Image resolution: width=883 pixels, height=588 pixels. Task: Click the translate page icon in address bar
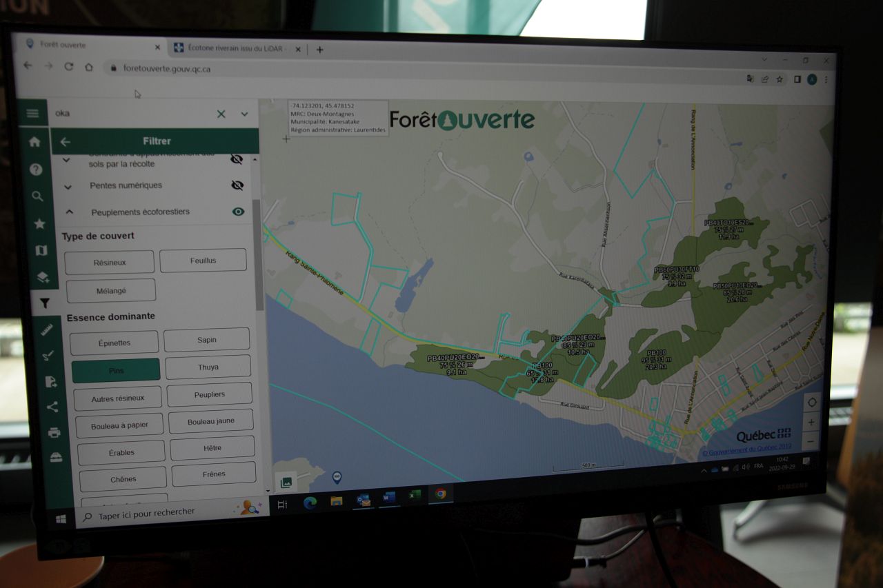(x=750, y=79)
